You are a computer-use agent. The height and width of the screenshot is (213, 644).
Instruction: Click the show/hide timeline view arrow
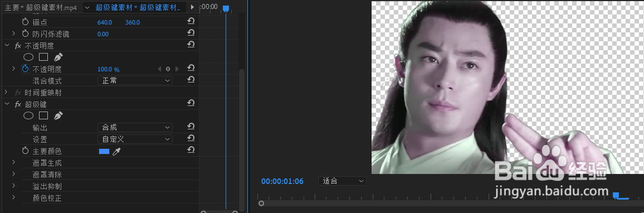point(192,7)
